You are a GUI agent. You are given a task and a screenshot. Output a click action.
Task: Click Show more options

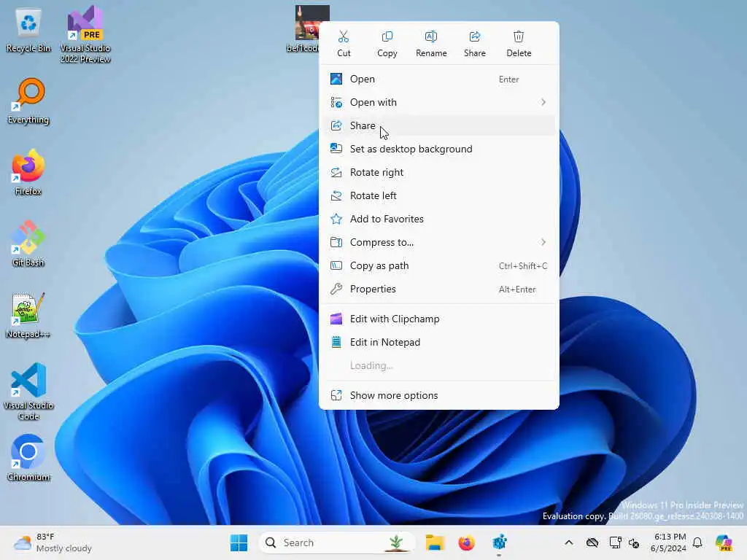tap(438, 396)
